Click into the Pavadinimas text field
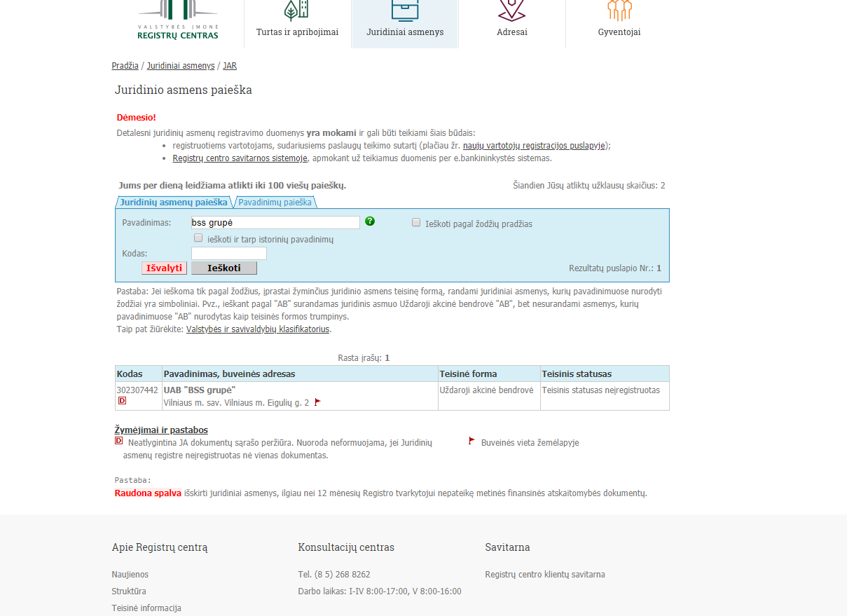The width and height of the screenshot is (847, 616). (275, 222)
